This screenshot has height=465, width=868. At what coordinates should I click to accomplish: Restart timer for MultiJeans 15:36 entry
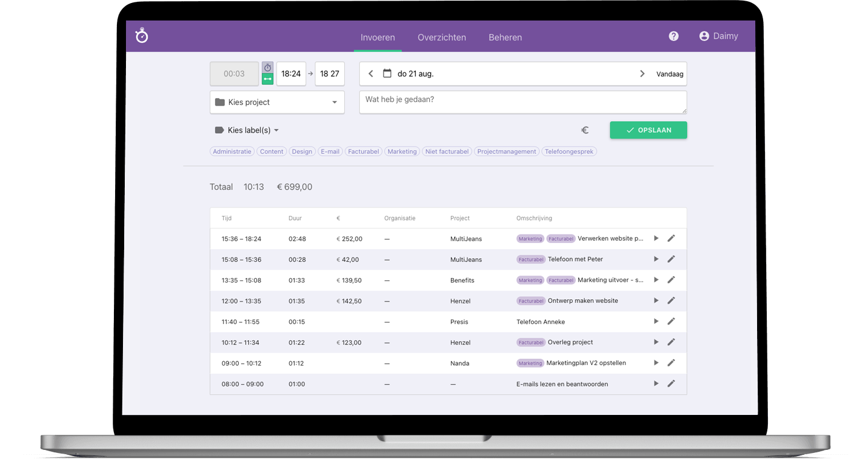point(656,238)
